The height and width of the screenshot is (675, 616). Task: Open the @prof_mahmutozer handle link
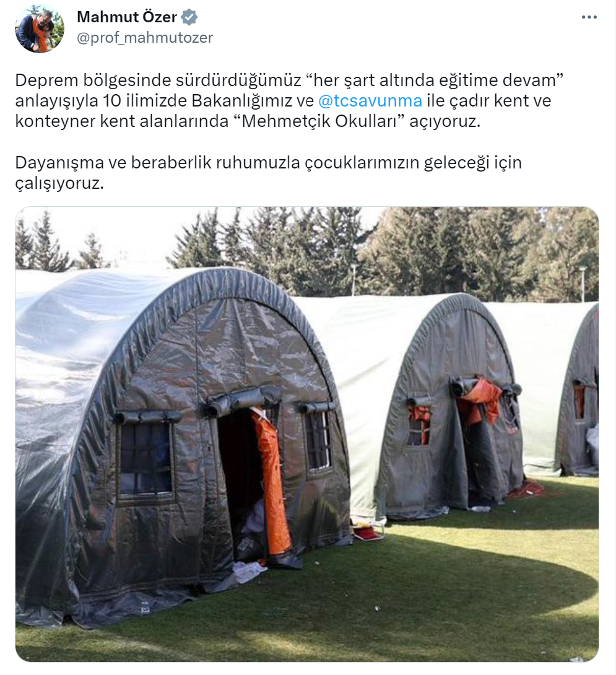(x=145, y=38)
